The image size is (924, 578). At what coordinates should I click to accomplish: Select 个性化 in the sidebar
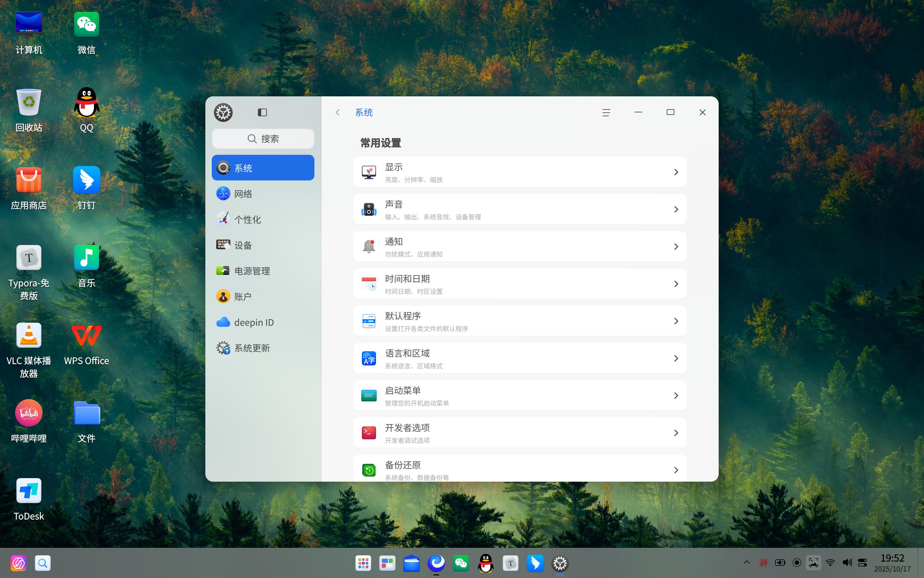pos(263,219)
